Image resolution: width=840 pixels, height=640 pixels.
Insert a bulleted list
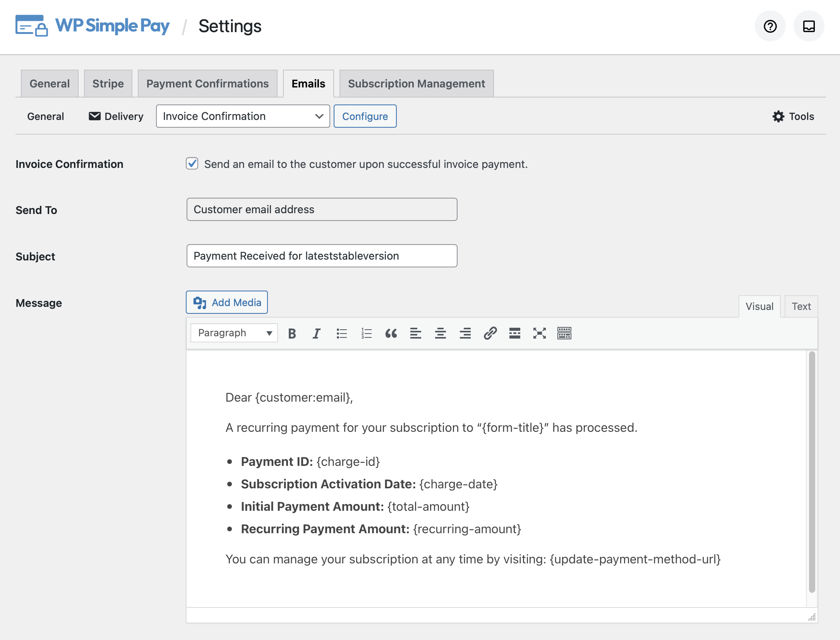[x=341, y=333]
